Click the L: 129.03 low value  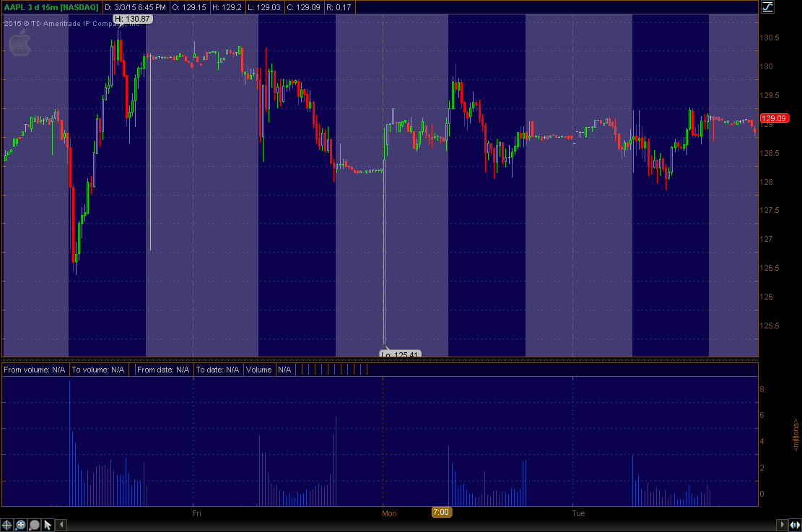[x=264, y=7]
